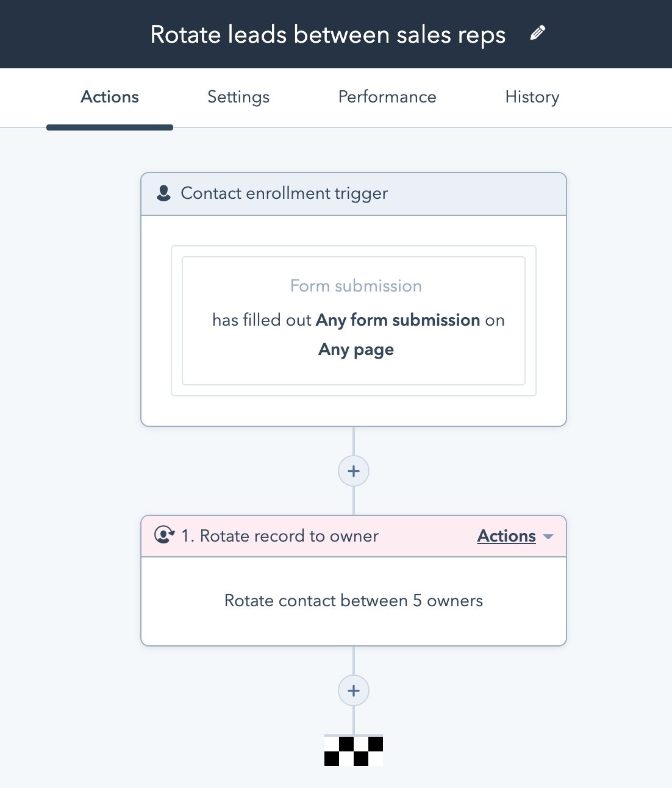Click the contact person icon in trigger header

(x=163, y=193)
